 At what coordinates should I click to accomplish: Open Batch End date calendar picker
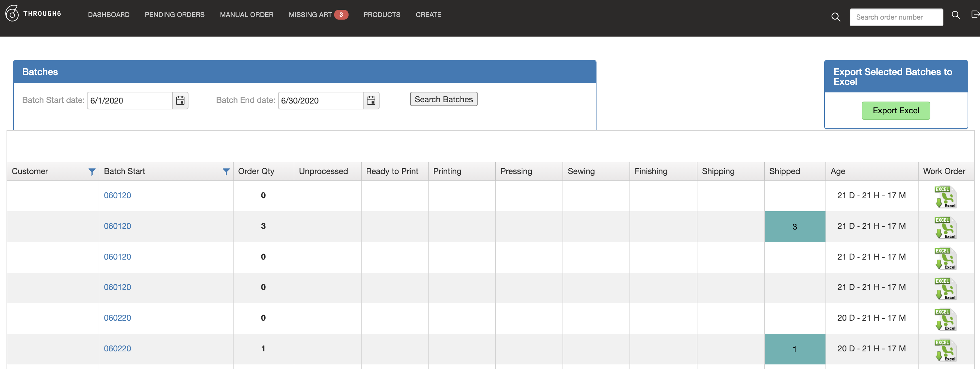point(371,101)
